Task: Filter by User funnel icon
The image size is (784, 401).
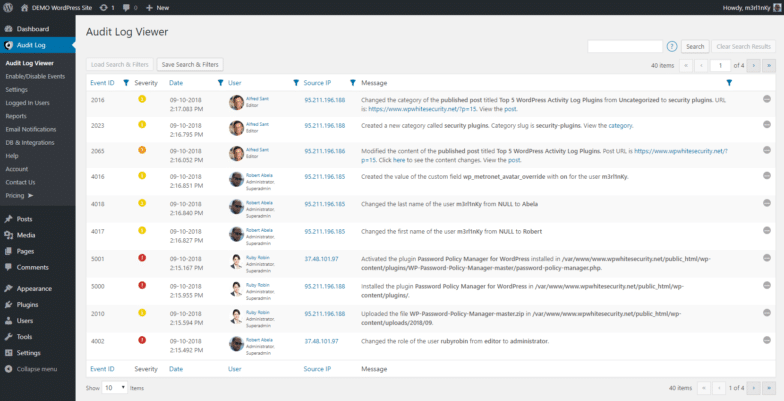Action: (x=296, y=82)
